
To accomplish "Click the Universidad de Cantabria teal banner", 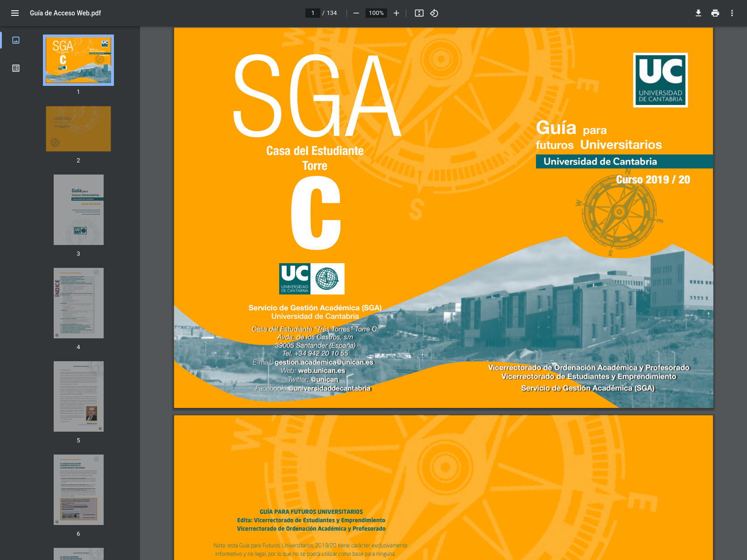I will tap(624, 161).
